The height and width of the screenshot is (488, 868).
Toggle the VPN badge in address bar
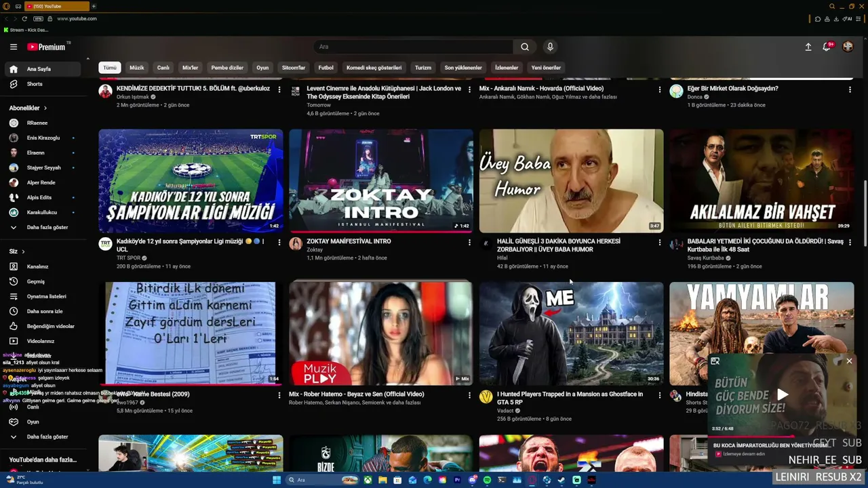click(x=38, y=19)
